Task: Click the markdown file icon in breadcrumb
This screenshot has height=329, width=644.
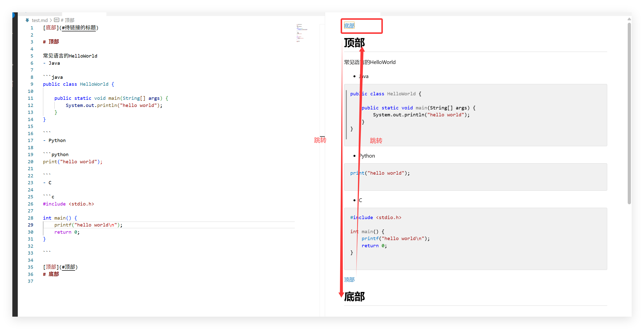Action: coord(27,20)
